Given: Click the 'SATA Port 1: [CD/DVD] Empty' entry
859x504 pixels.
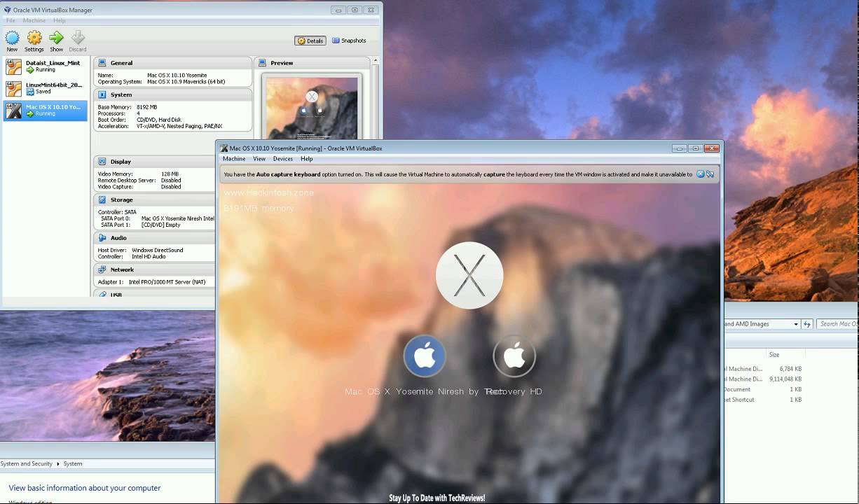Looking at the screenshot, I should [x=141, y=225].
